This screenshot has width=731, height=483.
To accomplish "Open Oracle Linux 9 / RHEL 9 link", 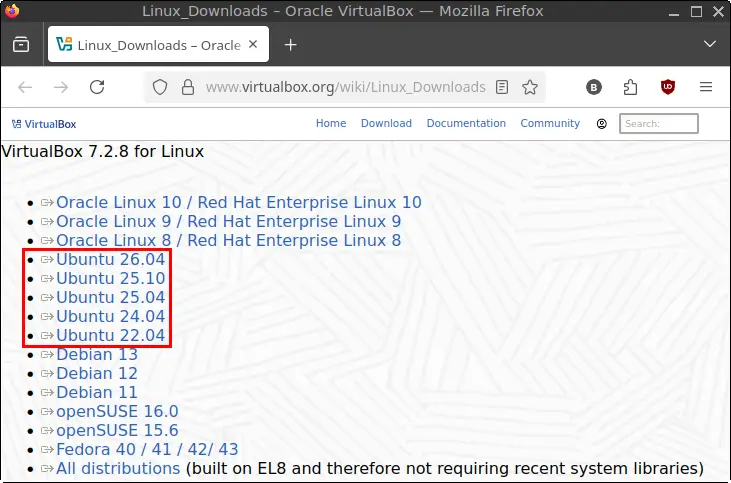I will tap(228, 221).
